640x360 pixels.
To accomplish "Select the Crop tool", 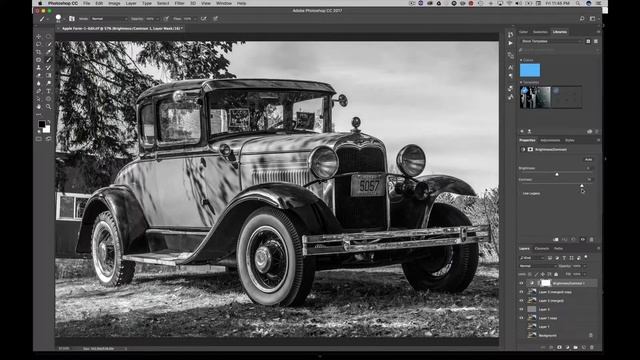I will tap(39, 52).
